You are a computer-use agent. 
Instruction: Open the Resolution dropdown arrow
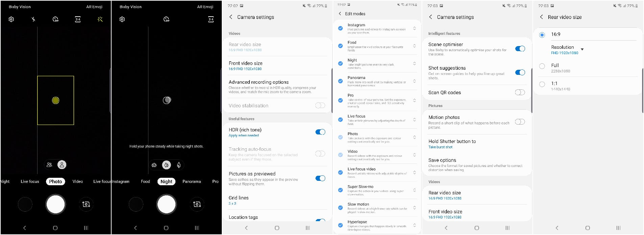(x=582, y=49)
